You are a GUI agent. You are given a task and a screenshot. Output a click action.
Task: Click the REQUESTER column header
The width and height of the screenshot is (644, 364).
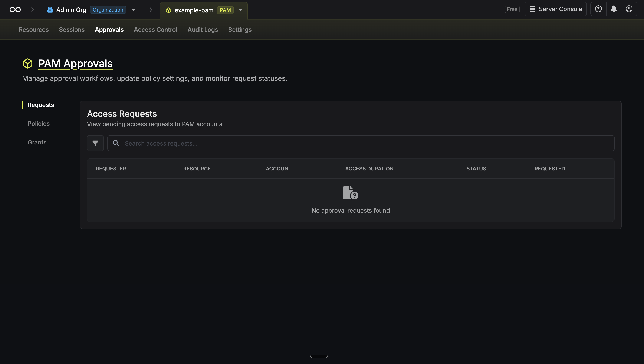(x=111, y=169)
